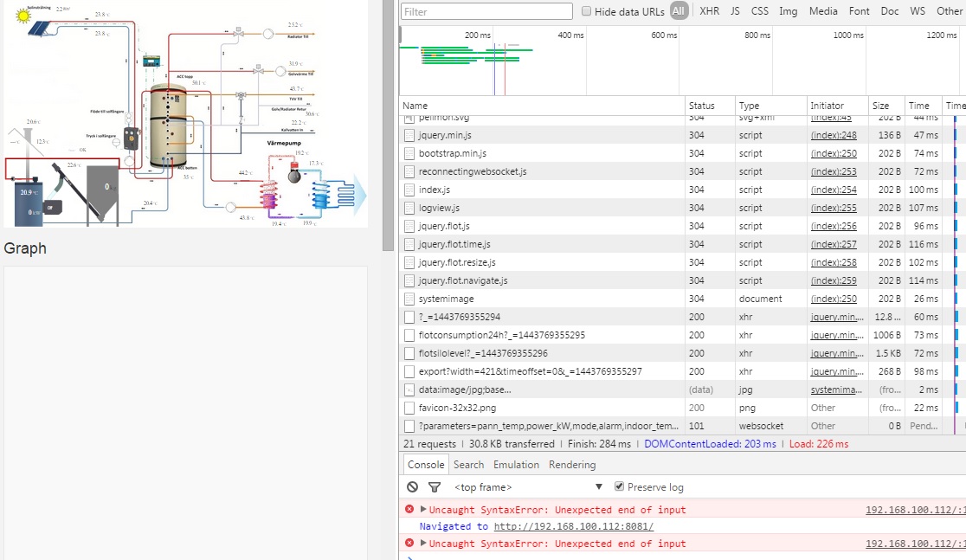Screen dimensions: 966x560
Task: Expand the second Uncaught SyntaxError message
Action: coord(423,544)
